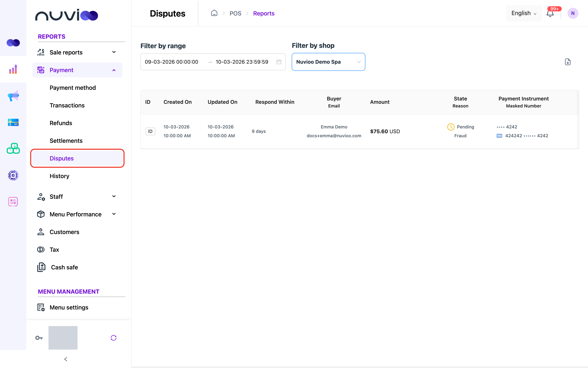Click the Nuvioo logo icon in left rail
The width and height of the screenshot is (588, 368).
[13, 43]
